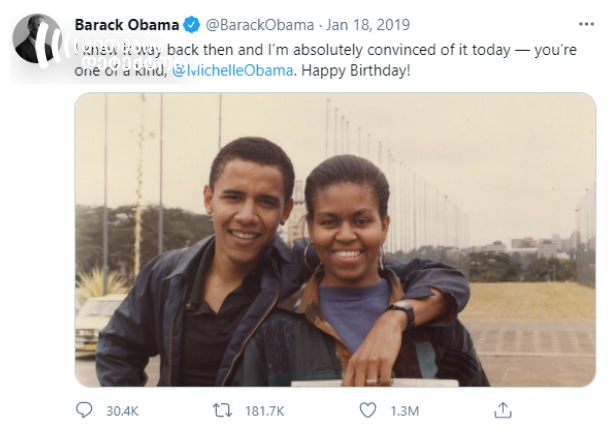This screenshot has width=611, height=432.
Task: Click the reply speech bubble icon
Action: 84,410
